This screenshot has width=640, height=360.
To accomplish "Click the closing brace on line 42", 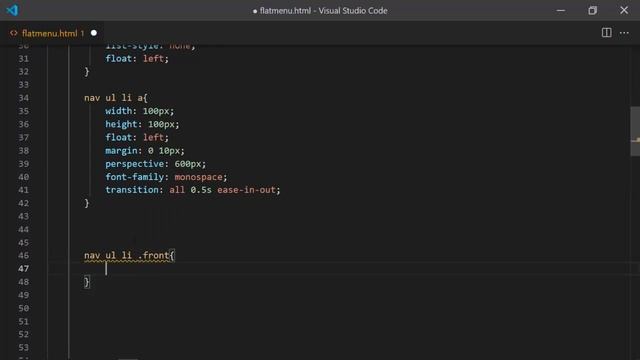I will pos(87,203).
